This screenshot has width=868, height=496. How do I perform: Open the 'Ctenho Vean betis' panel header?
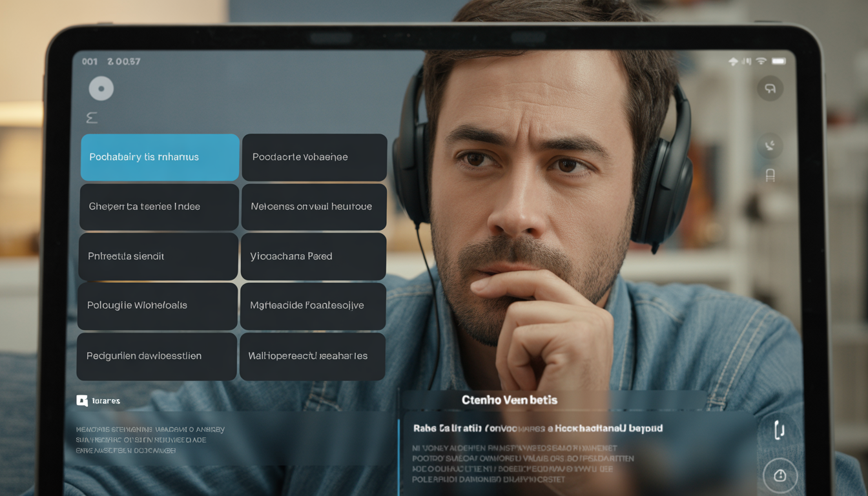tap(509, 400)
